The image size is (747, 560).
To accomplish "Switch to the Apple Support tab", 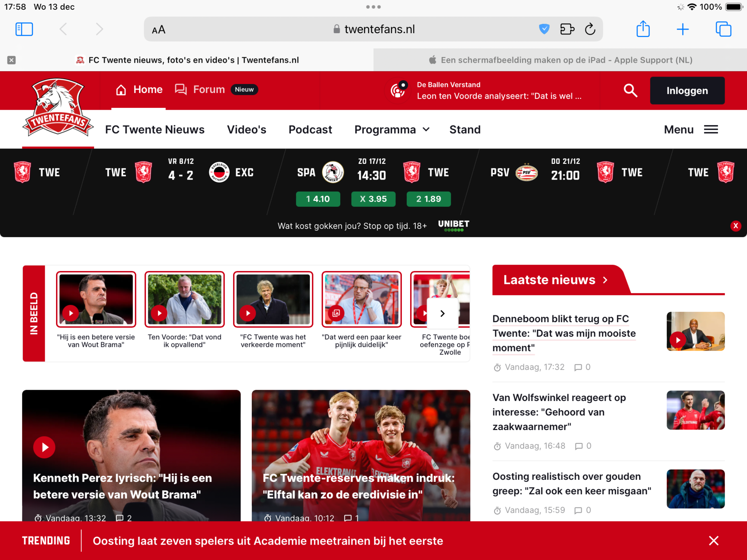I will (560, 60).
